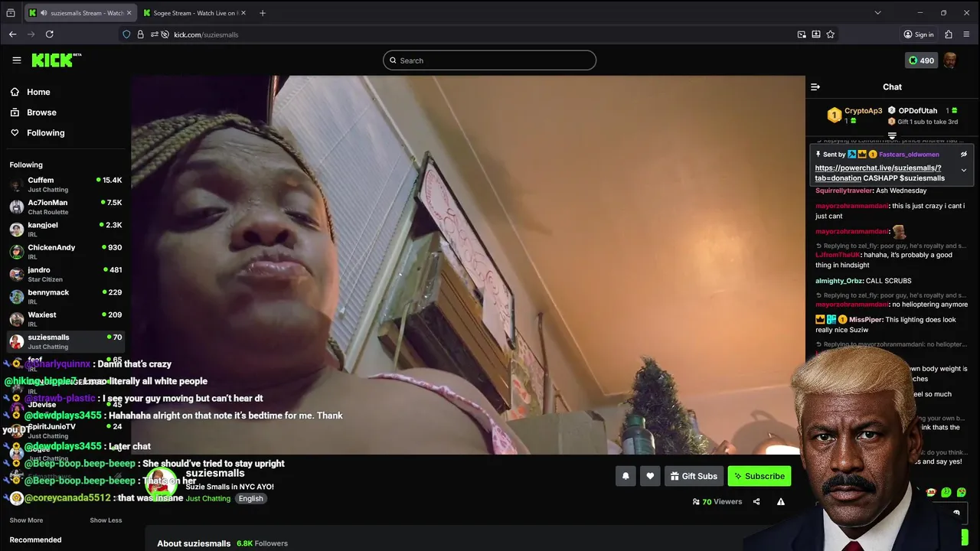Screen dimensions: 980x551
Task: Click the Following heart icon in sidebar
Action: 15,132
